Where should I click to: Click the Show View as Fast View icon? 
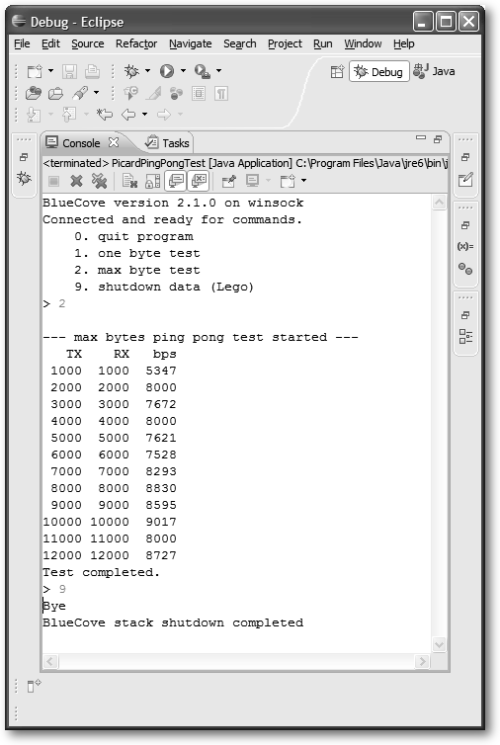point(34,686)
